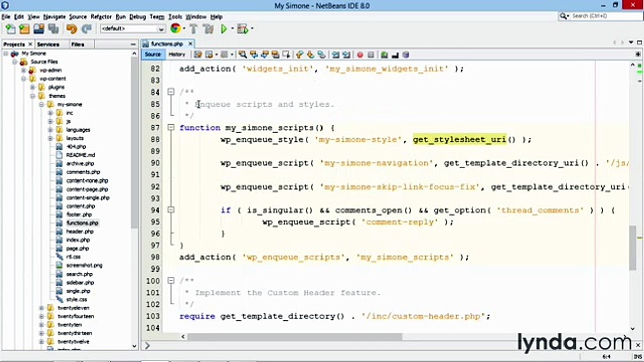
Task: Select index.php in project tree
Action: pos(77,240)
